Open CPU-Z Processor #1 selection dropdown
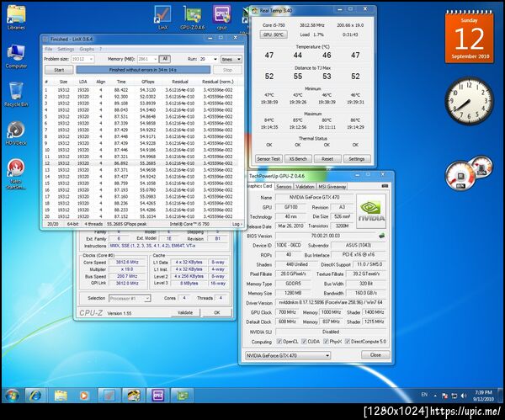The width and height of the screenshot is (505, 420). [x=130, y=298]
